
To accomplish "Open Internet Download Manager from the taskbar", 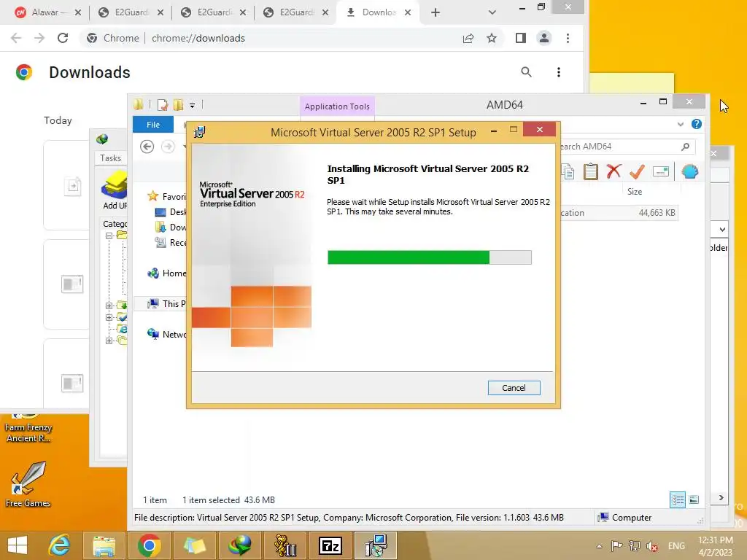I will pyautogui.click(x=239, y=545).
